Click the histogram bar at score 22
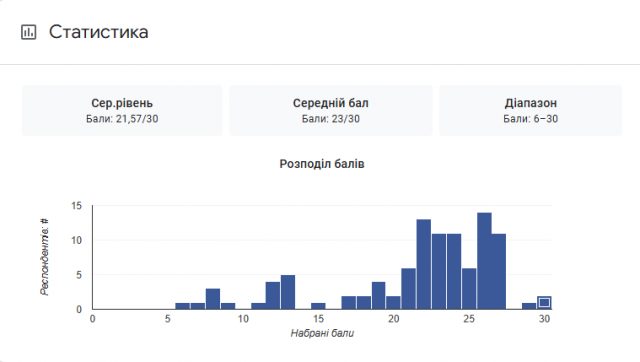The width and height of the screenshot is (640, 362). pyautogui.click(x=424, y=264)
